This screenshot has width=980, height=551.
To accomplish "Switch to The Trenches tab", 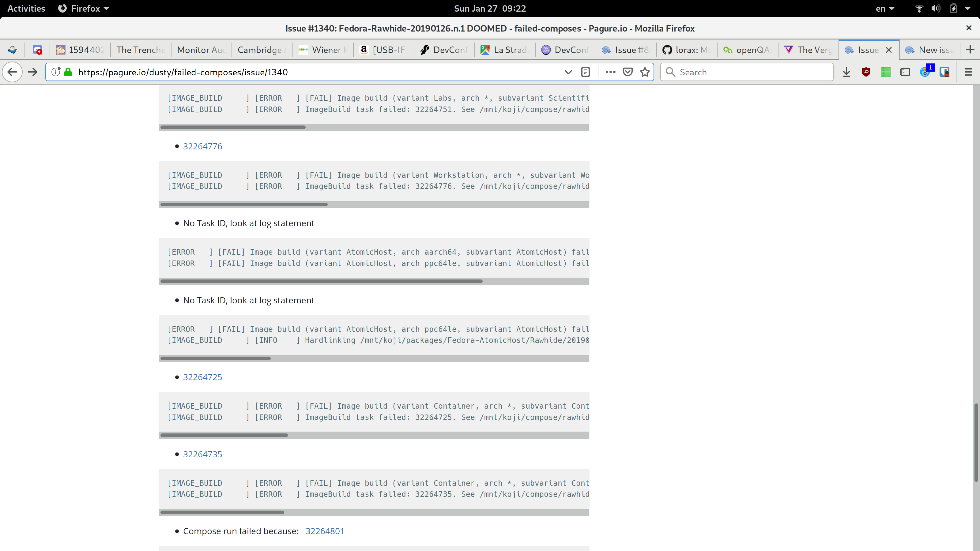I will click(140, 50).
